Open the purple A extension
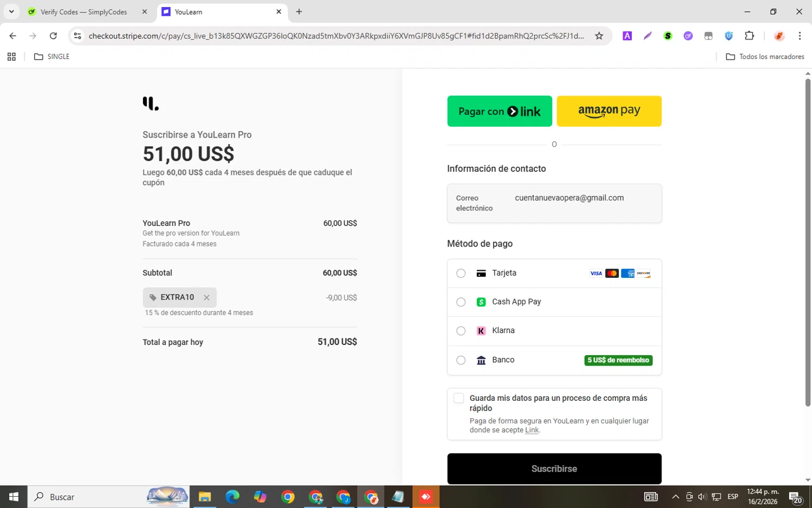Viewport: 812px width, 508px height. [x=627, y=36]
